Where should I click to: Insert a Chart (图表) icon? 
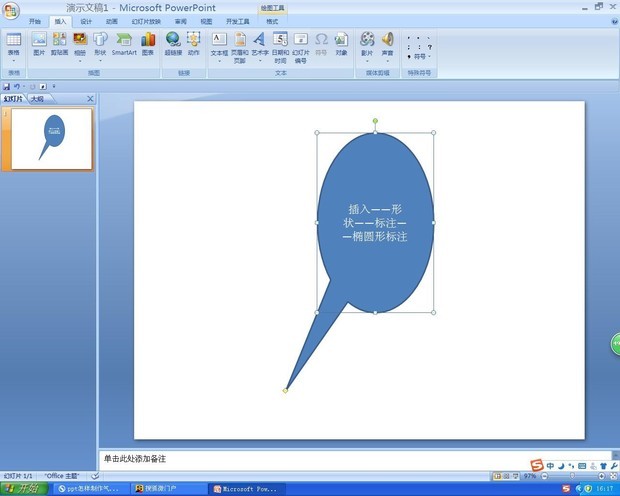click(148, 44)
